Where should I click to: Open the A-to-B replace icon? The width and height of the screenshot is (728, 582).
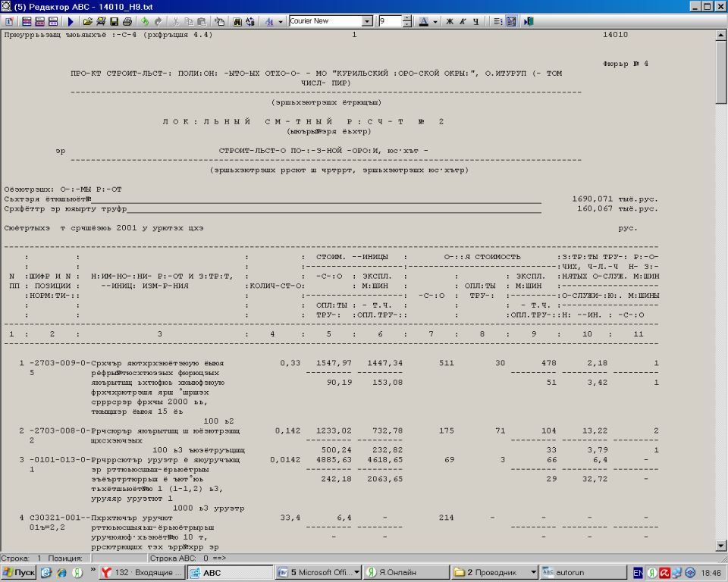click(250, 21)
